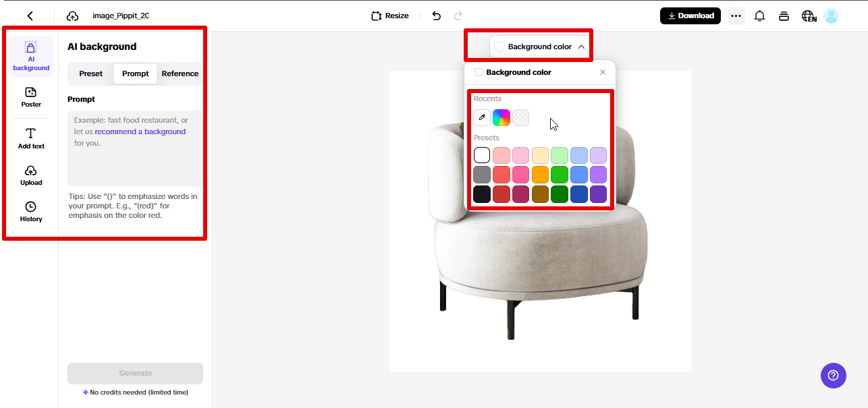Choose the light pink-red preset swatch
Image resolution: width=868 pixels, height=408 pixels.
click(x=501, y=155)
